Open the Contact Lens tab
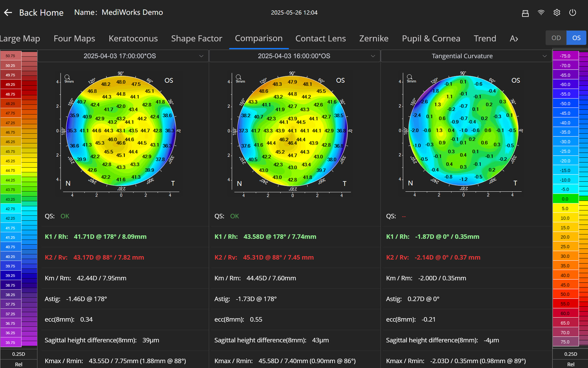The height and width of the screenshot is (368, 588). click(x=320, y=39)
